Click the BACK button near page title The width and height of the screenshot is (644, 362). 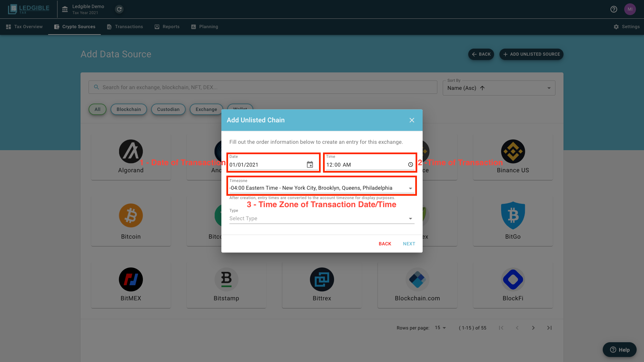tap(481, 54)
